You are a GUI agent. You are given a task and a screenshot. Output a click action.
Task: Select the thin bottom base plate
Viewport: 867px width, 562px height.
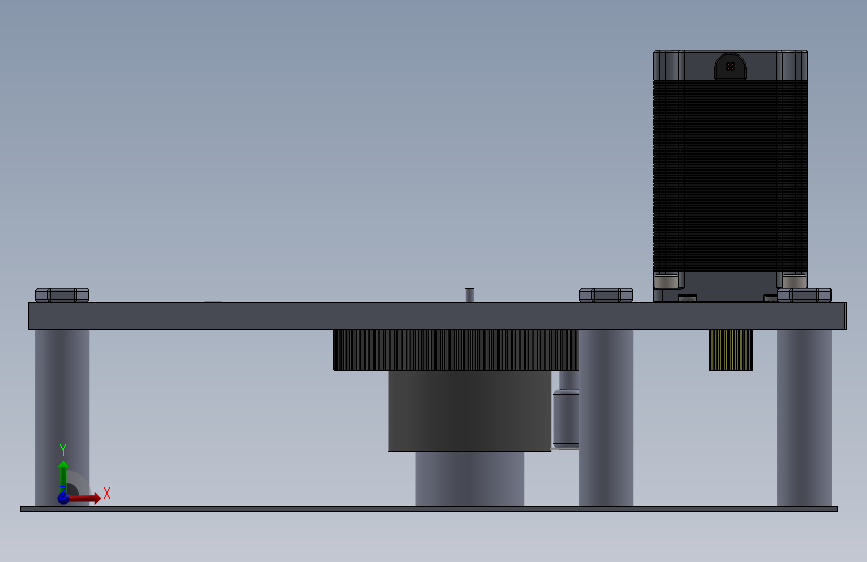coord(429,509)
